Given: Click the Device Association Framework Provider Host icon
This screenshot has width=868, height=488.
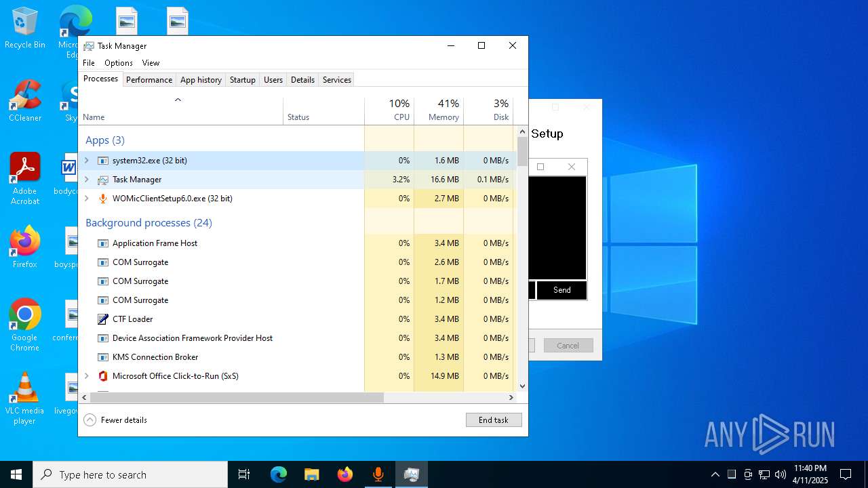Looking at the screenshot, I should [x=103, y=338].
